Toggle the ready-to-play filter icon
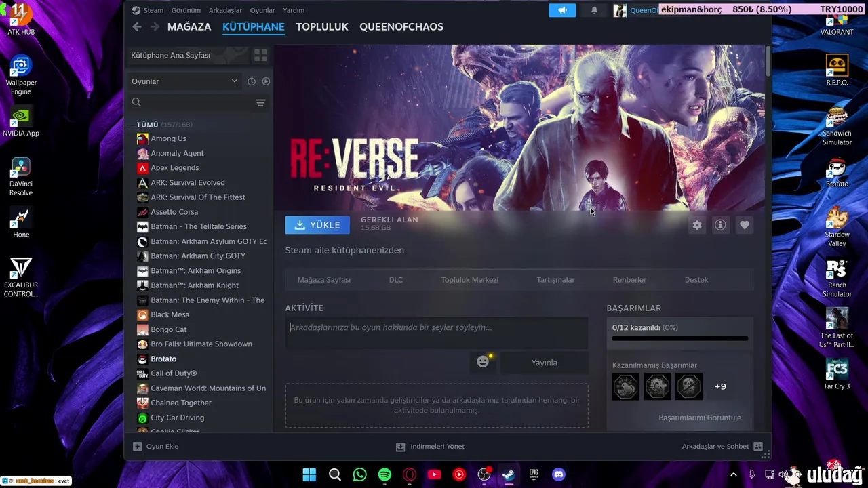 click(266, 81)
